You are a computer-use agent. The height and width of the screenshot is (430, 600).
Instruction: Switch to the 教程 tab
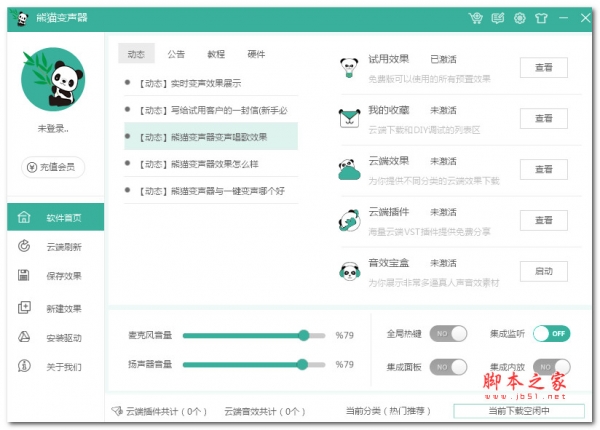pos(216,54)
